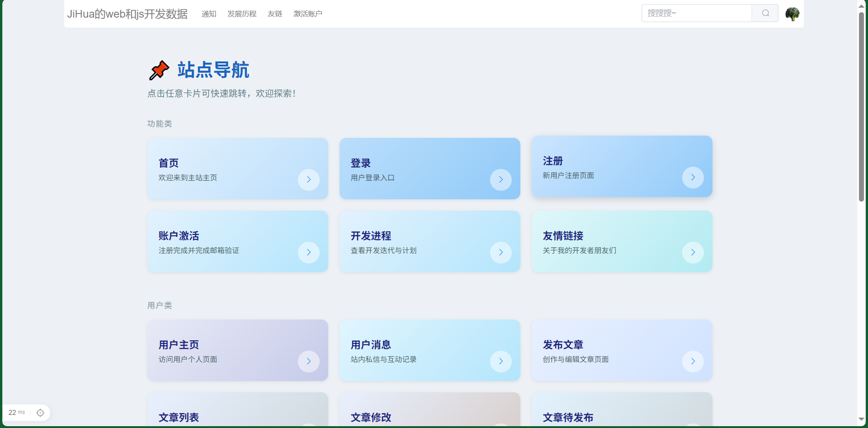Click the arrow icon on the 用户消息 card
This screenshot has height=428, width=868.
click(501, 362)
